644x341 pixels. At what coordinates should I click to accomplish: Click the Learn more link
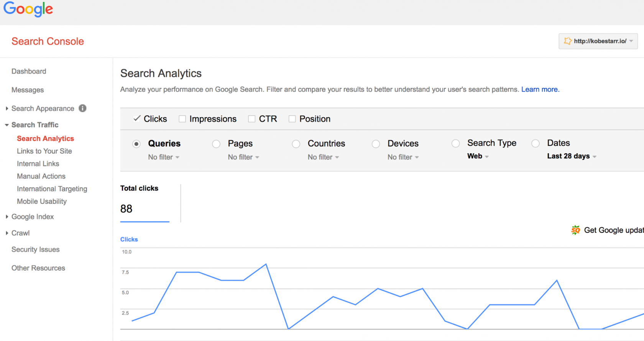click(x=540, y=89)
